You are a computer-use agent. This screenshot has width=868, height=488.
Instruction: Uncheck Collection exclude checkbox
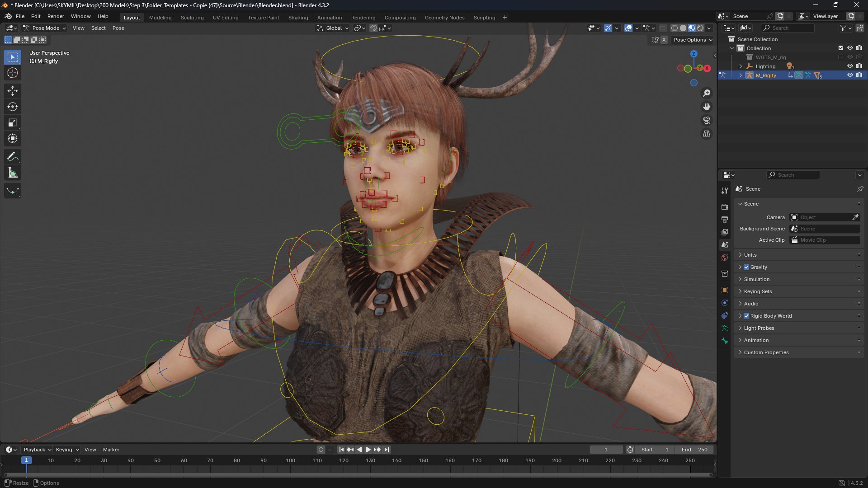(x=841, y=48)
